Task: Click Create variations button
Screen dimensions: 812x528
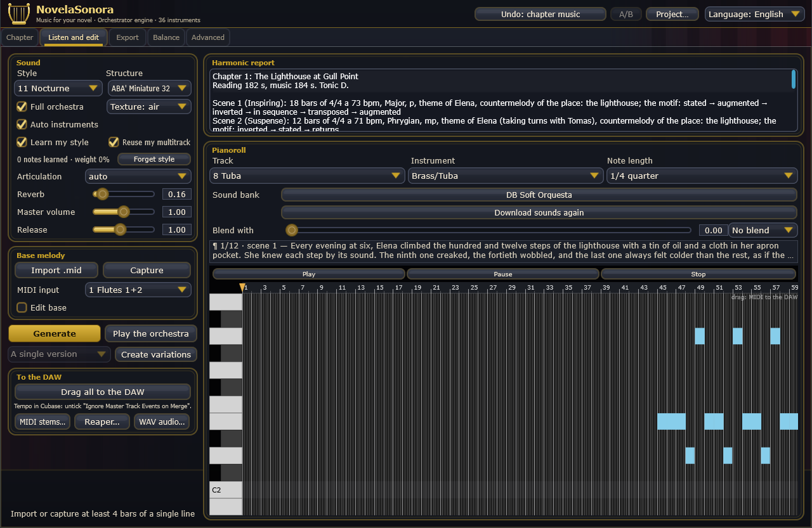Action: click(x=156, y=354)
